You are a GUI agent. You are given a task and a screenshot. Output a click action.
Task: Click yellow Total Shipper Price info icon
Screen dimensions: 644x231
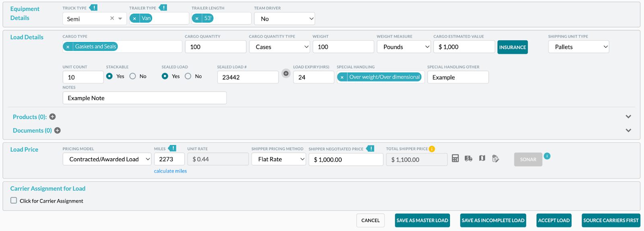[x=432, y=149]
